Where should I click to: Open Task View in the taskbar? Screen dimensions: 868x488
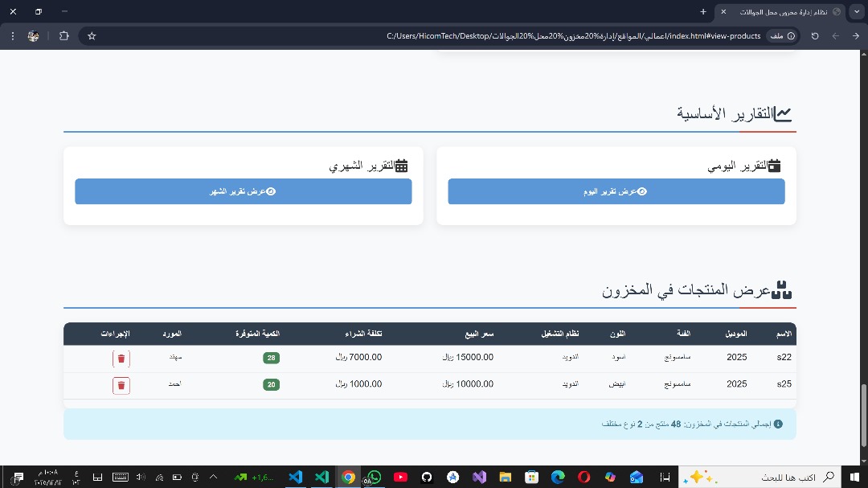coord(665,477)
